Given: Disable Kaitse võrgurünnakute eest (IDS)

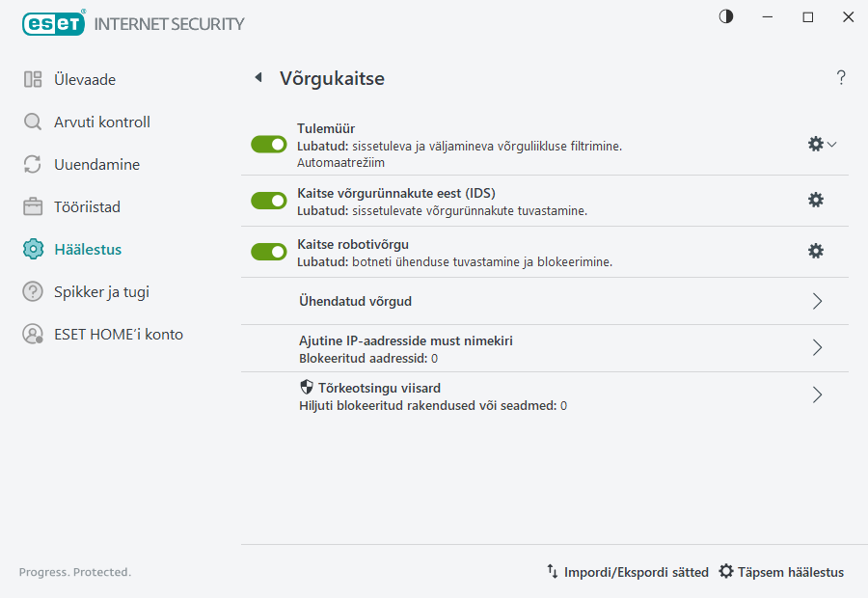Looking at the screenshot, I should click(268, 200).
